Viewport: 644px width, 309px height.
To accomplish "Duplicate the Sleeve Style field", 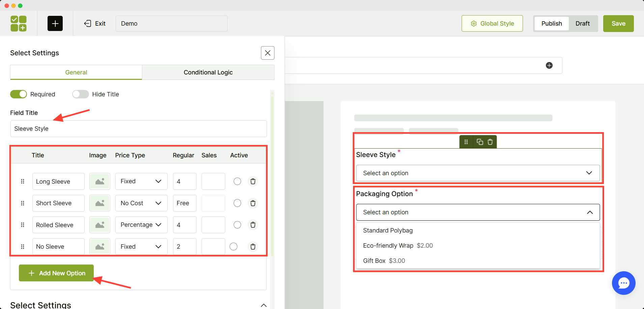I will tap(480, 142).
